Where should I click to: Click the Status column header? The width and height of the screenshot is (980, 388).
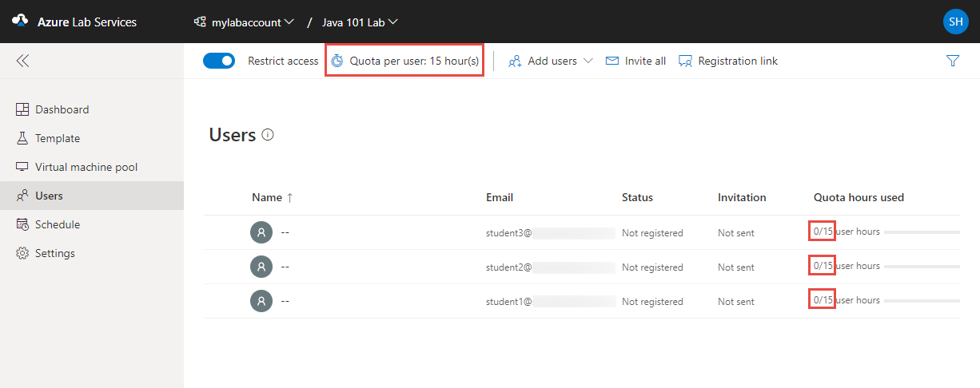click(637, 197)
